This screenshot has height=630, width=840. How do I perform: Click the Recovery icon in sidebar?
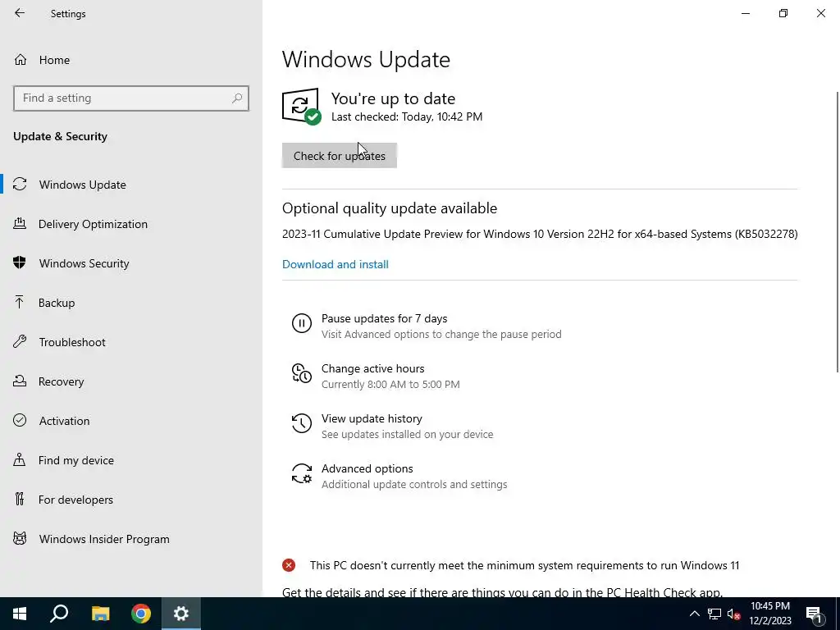20,381
